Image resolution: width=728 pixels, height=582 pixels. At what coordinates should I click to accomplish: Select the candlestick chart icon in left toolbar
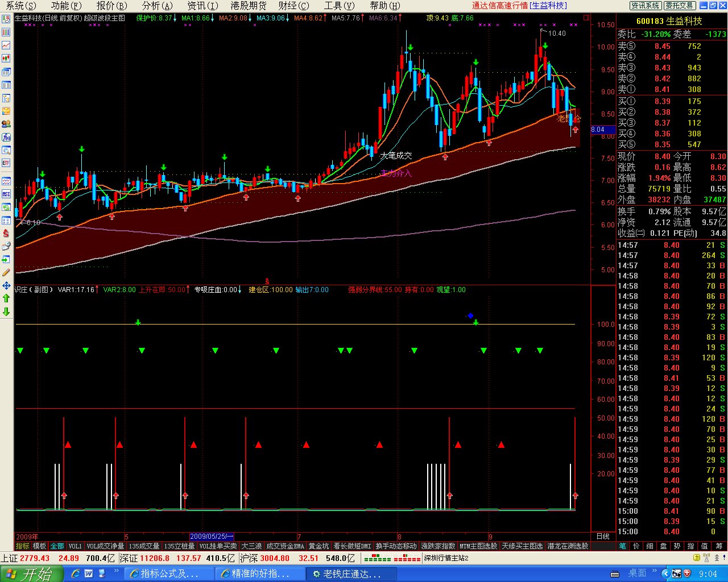[x=6, y=58]
